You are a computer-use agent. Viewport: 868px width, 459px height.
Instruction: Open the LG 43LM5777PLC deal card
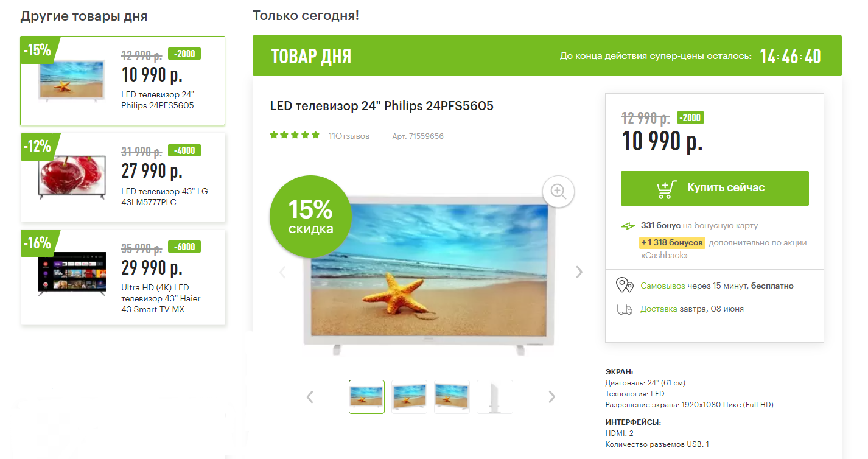[123, 177]
